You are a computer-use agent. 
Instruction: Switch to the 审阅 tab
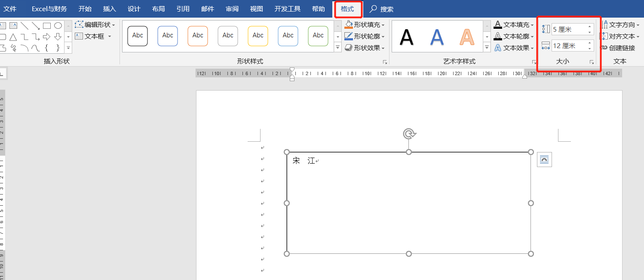(232, 9)
